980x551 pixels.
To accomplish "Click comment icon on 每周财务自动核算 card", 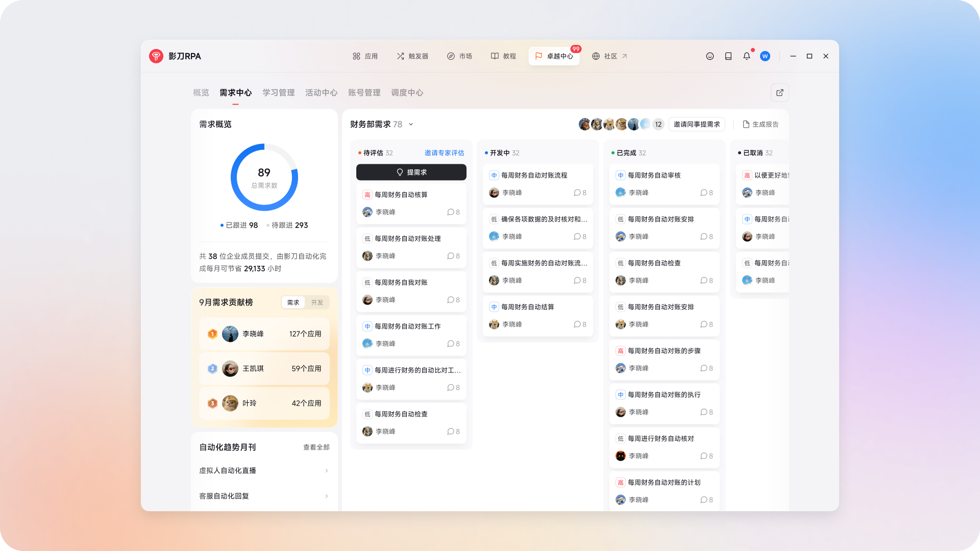I will tap(451, 212).
